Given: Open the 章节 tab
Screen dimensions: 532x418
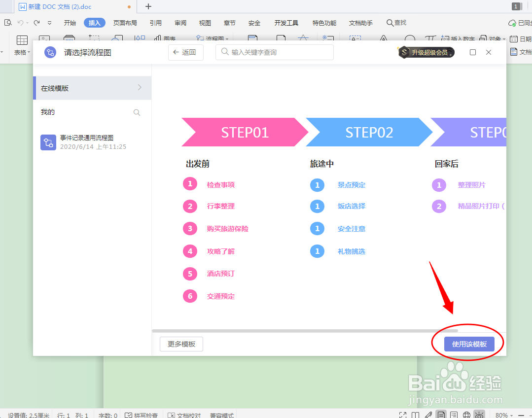Looking at the screenshot, I should pos(229,23).
